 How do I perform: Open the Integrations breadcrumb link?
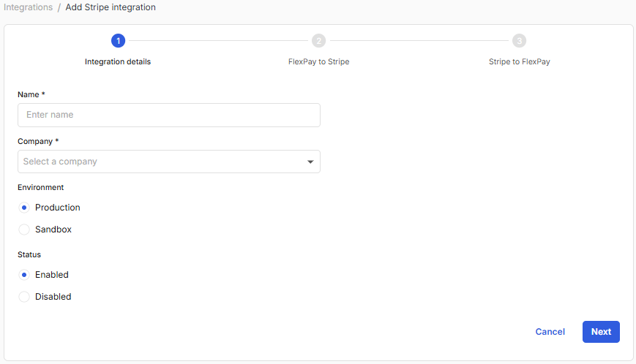[28, 7]
